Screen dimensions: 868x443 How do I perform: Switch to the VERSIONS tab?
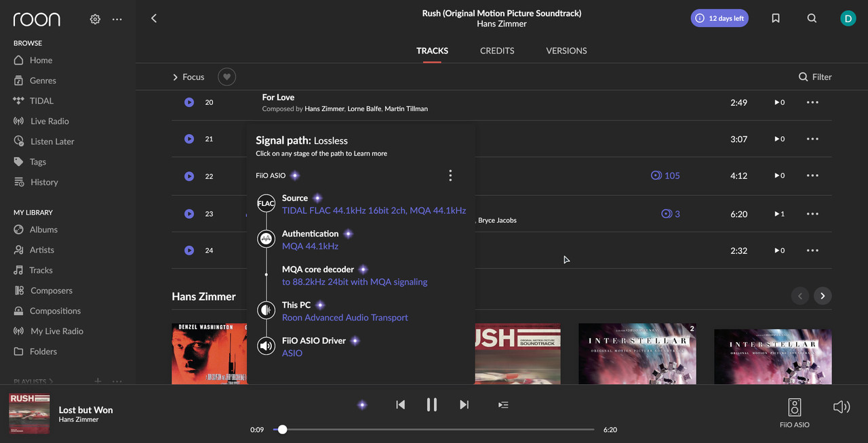[566, 51]
